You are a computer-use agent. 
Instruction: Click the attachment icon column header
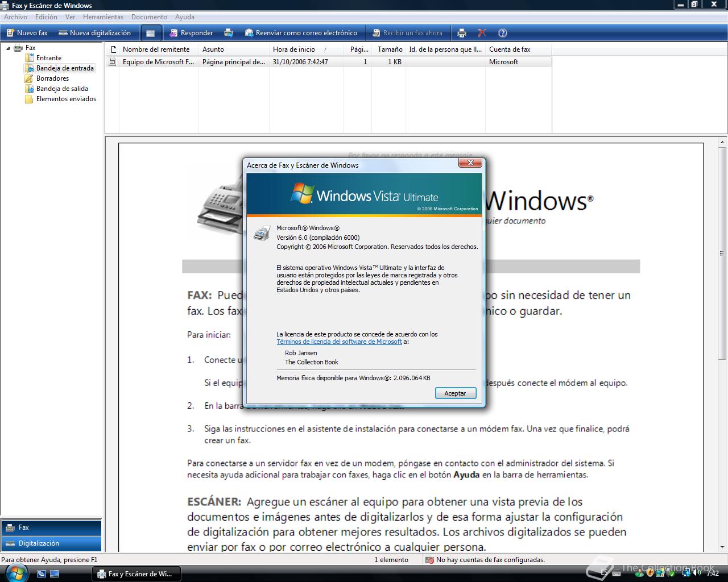coord(113,49)
